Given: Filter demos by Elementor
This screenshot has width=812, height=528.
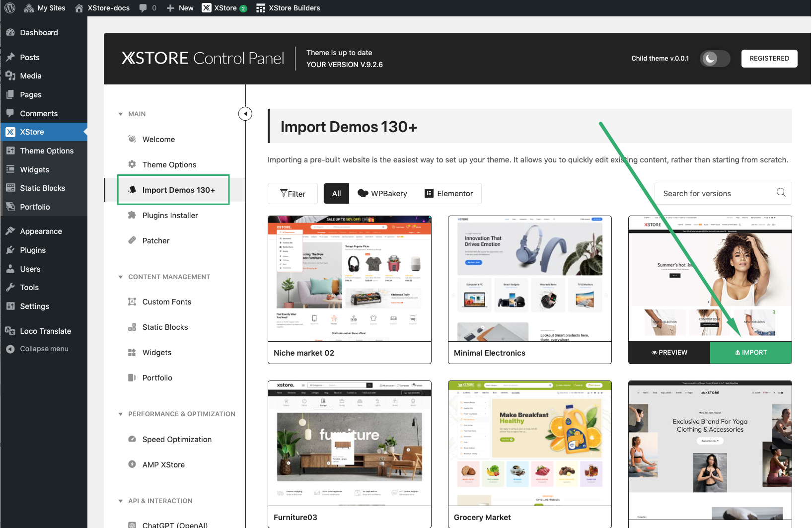Looking at the screenshot, I should point(449,194).
